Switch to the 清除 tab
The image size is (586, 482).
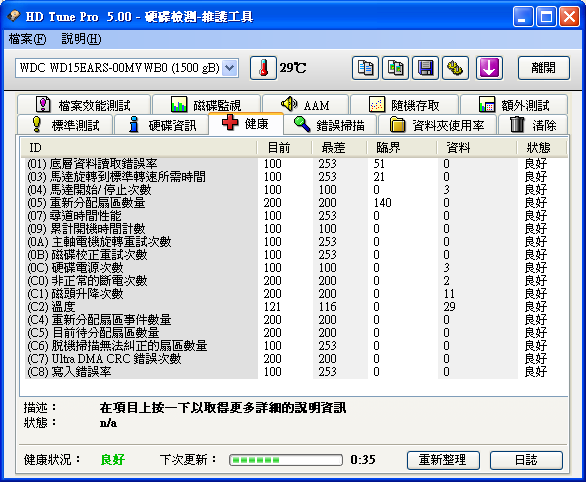click(533, 125)
